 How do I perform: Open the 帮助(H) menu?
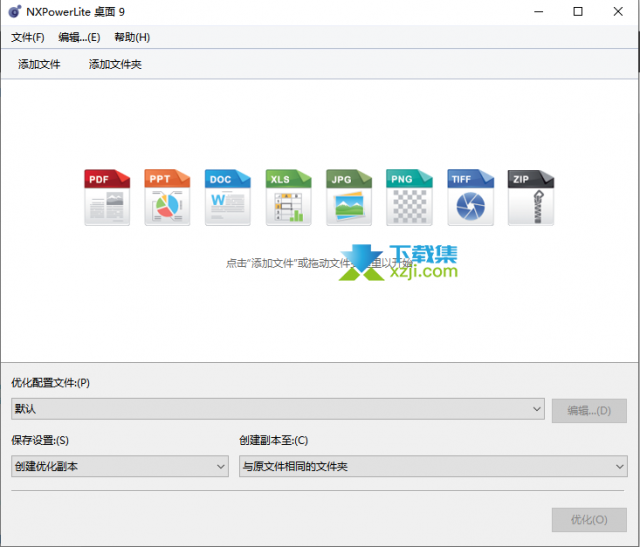[x=132, y=38]
